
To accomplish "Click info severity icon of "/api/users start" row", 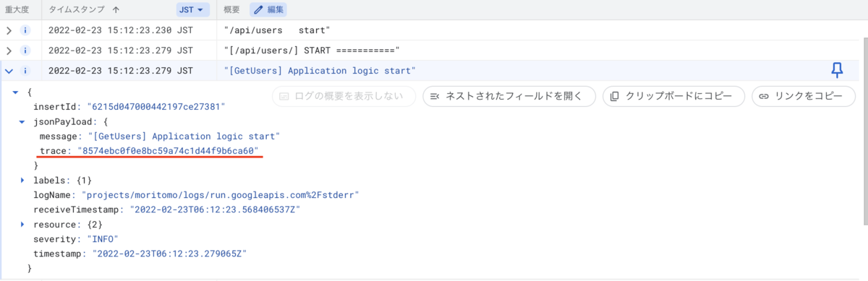I will click(x=25, y=30).
